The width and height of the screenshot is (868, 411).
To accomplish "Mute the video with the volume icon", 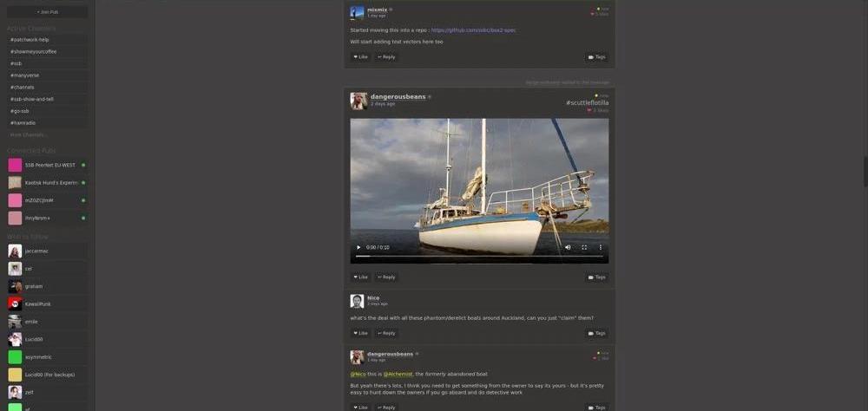I will (568, 247).
